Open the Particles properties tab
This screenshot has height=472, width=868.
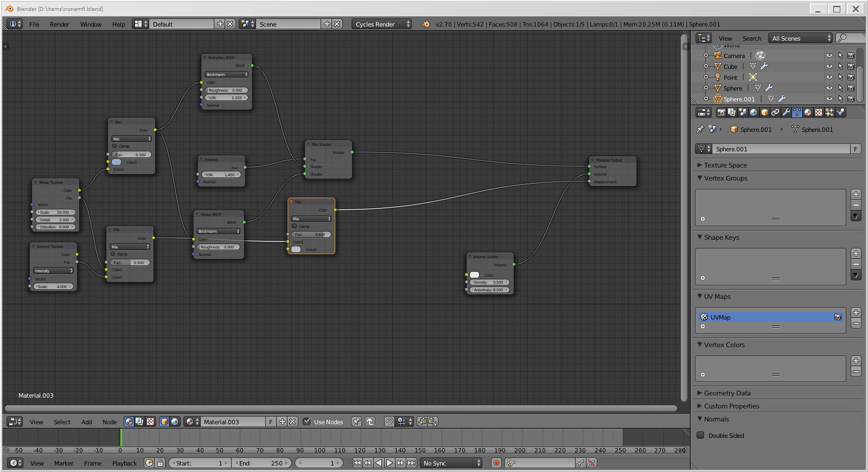(x=829, y=112)
